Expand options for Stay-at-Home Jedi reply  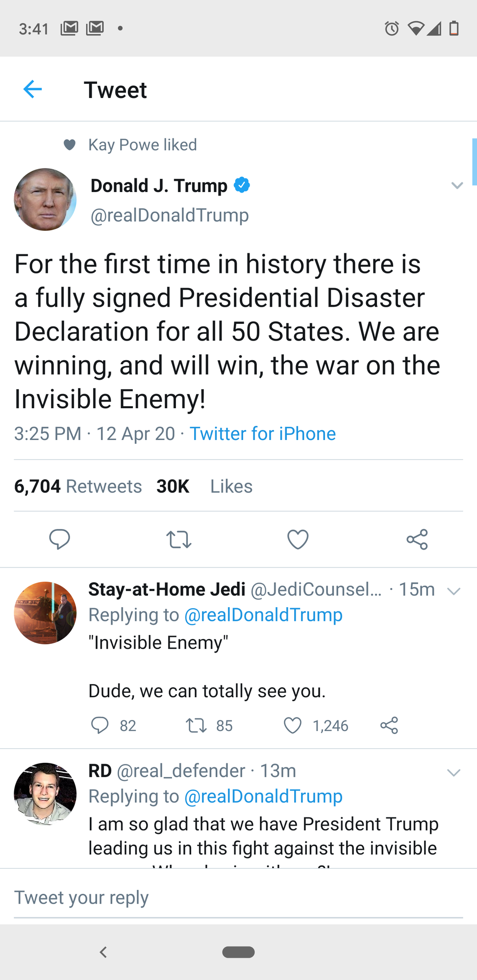[x=454, y=591]
